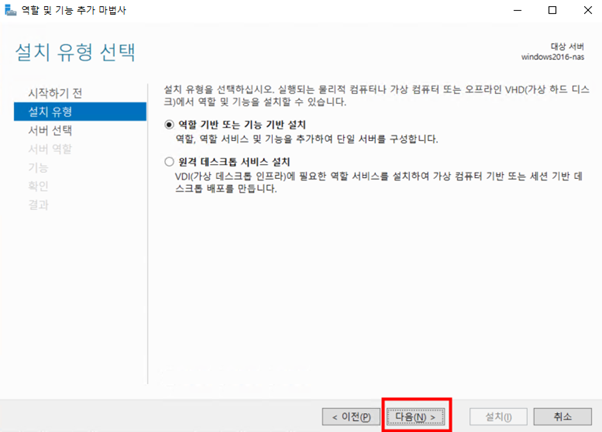The height and width of the screenshot is (432, 602).
Task: Click the description starting with VDI(가상 데스크톱 인프라)
Action: (x=379, y=182)
